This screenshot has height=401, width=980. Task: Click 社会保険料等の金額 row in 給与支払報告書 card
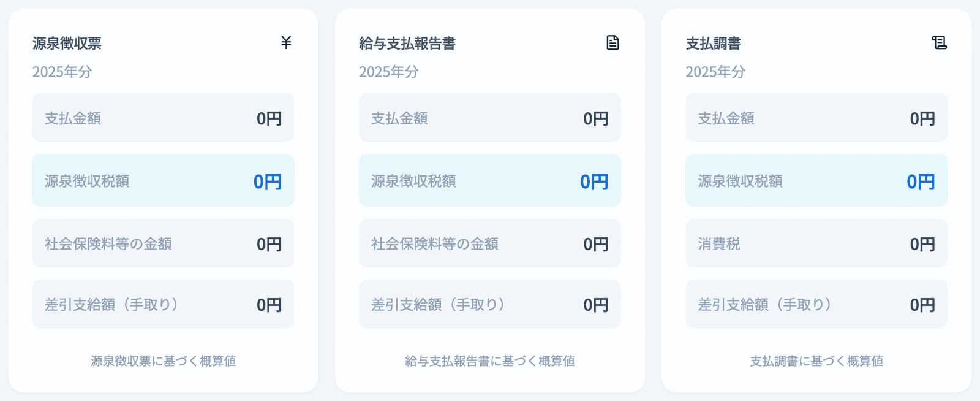(x=489, y=243)
